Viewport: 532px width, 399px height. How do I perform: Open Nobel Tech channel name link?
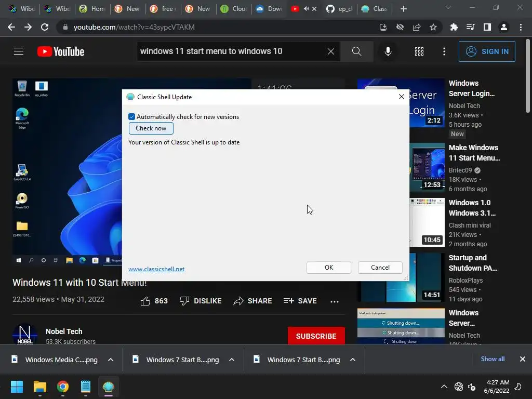(x=64, y=331)
